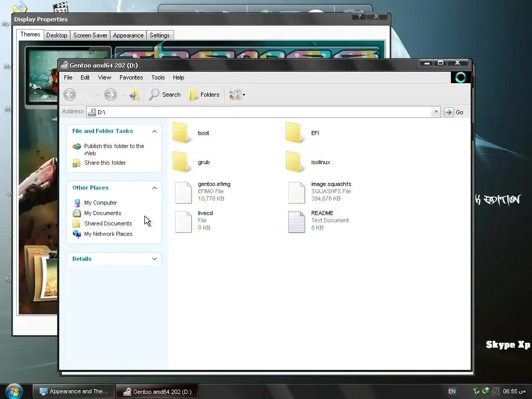The image size is (532, 399).
Task: Click the Explorer throbber logo icon
Action: point(460,78)
